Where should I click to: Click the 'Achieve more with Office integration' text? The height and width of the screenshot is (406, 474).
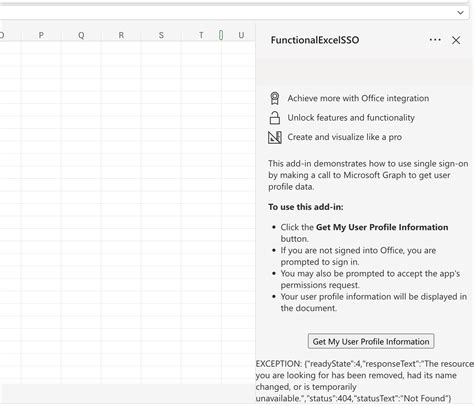[358, 98]
